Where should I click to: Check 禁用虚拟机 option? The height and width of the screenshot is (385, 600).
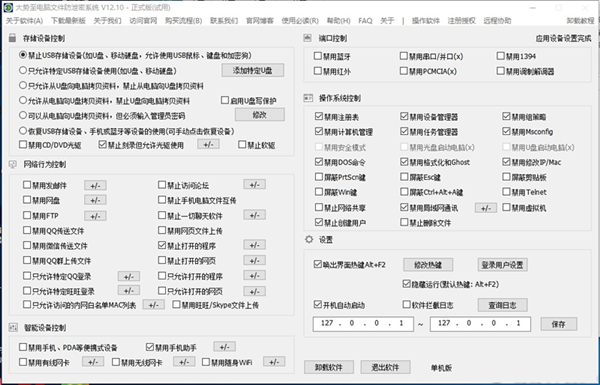[x=506, y=207]
